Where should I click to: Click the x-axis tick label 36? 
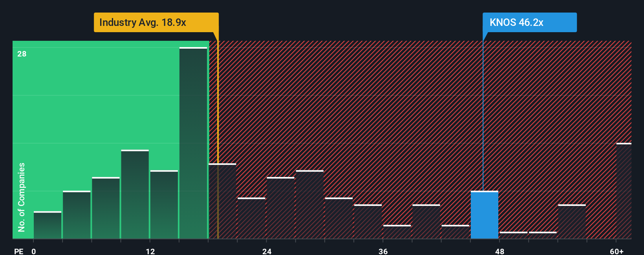(383, 251)
